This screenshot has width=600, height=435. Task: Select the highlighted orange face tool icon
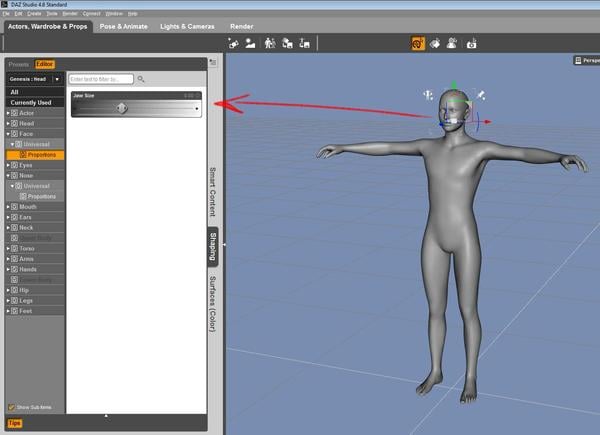click(x=418, y=43)
